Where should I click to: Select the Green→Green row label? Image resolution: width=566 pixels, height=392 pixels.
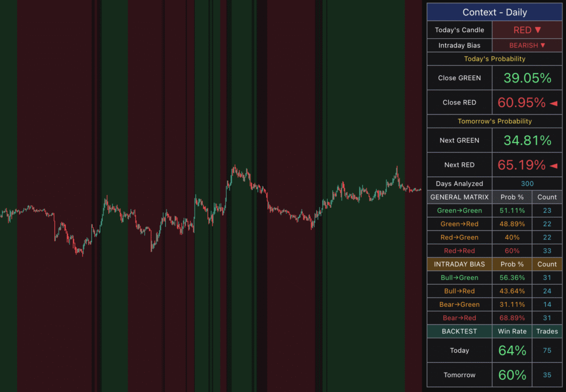tap(459, 211)
